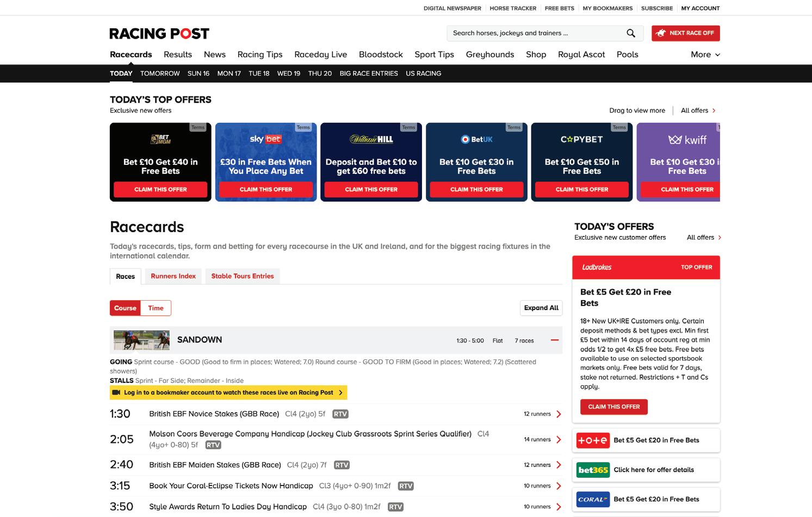The image size is (812, 517).
Task: Click the Sandown course thumbnail image
Action: (x=141, y=340)
